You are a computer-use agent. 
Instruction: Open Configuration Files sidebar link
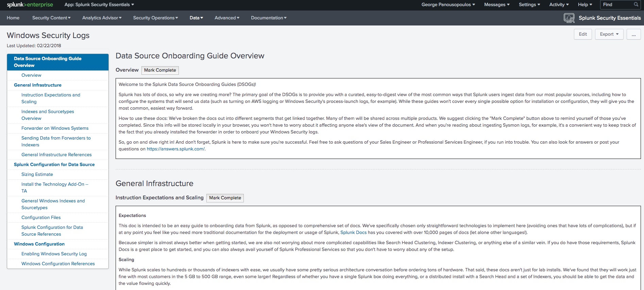(41, 218)
